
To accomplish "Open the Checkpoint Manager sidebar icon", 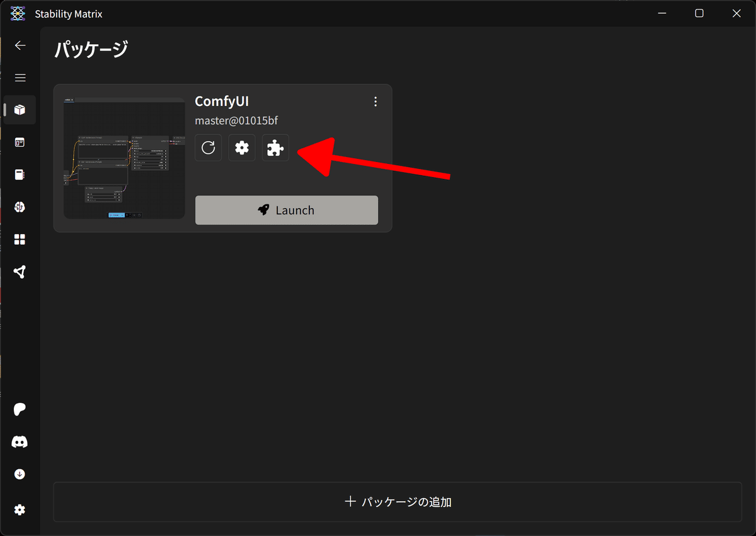I will tap(20, 174).
